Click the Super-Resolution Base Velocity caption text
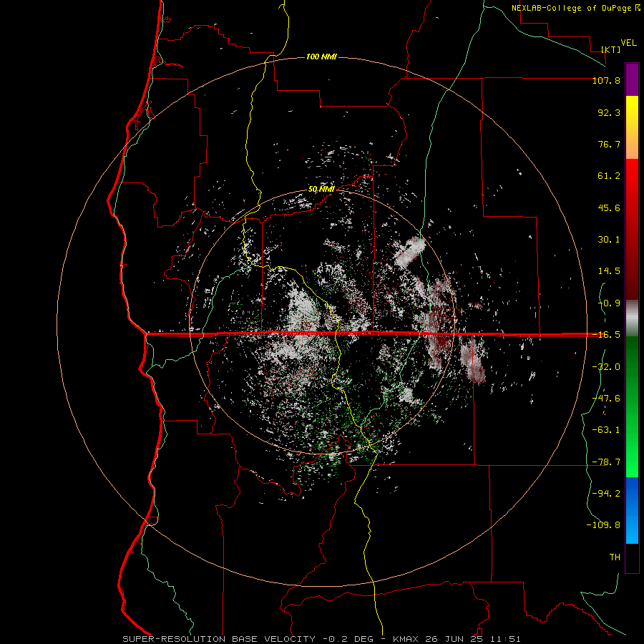 point(321,639)
